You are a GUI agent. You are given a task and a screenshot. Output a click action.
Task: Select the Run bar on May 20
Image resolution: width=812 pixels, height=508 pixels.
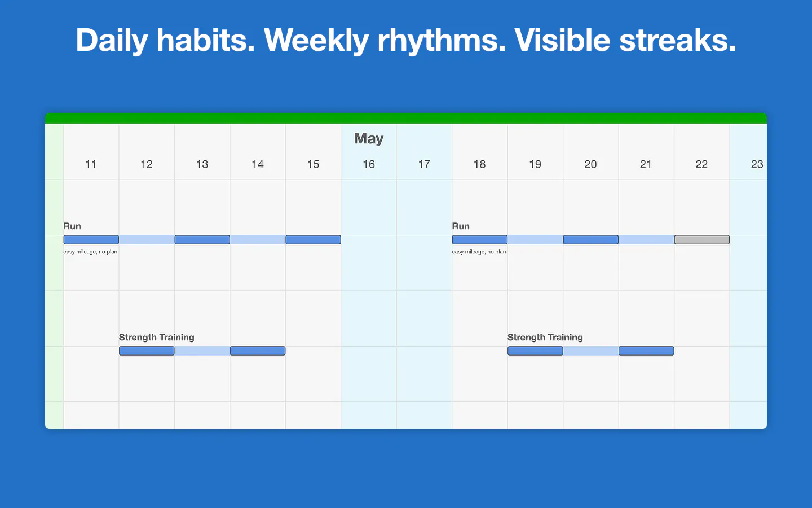(590, 240)
